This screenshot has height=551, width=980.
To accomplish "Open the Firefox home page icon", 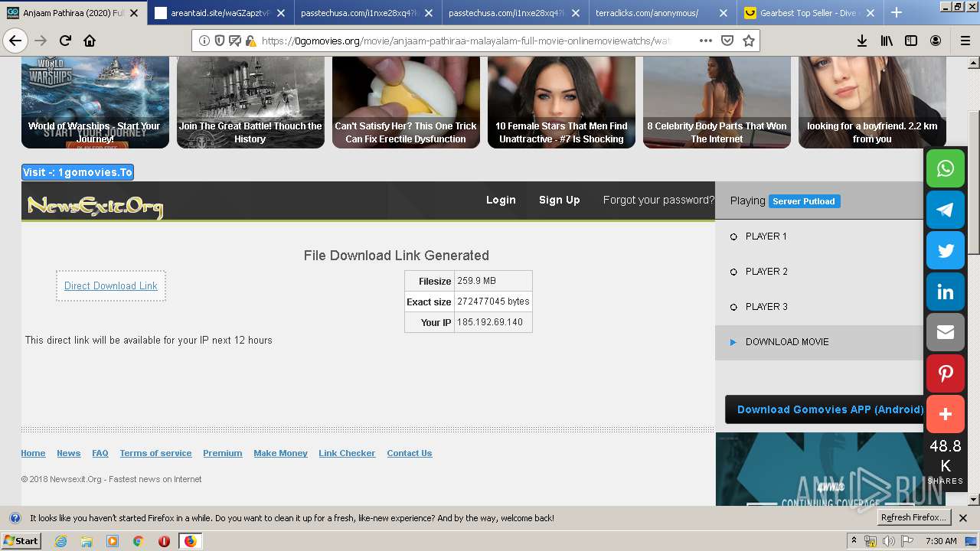I will pos(90,41).
